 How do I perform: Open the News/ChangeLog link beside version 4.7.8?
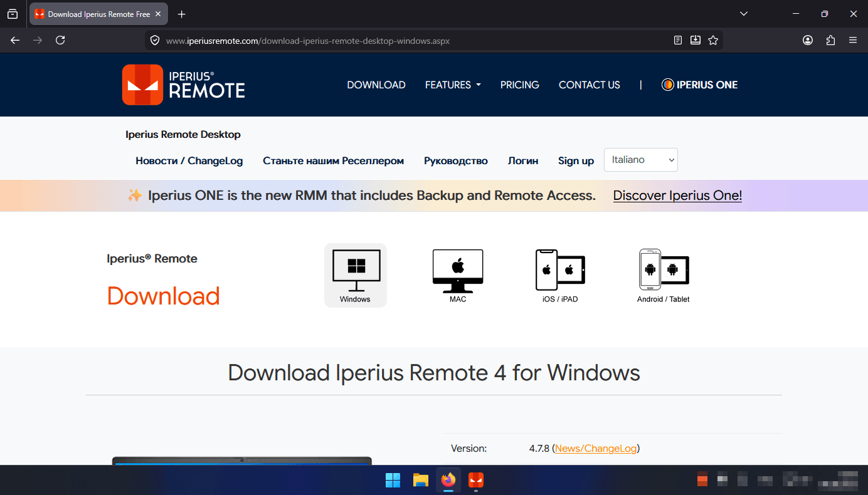596,449
